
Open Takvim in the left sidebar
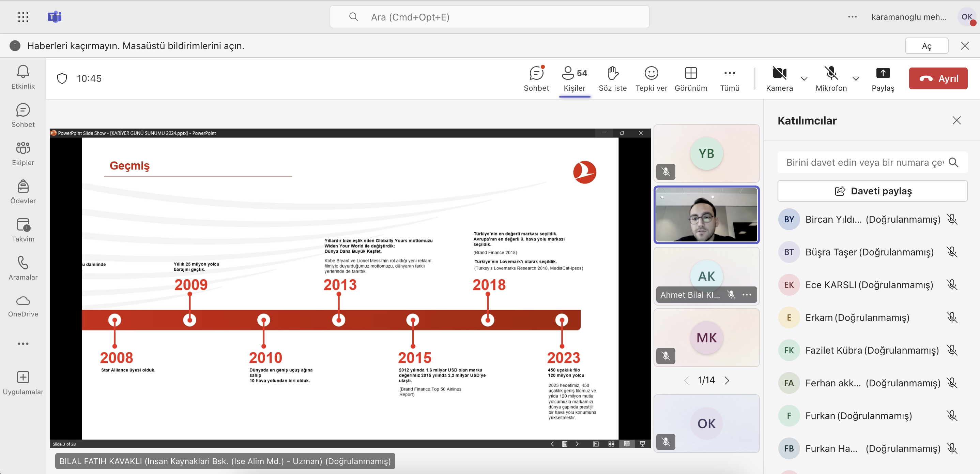(23, 229)
